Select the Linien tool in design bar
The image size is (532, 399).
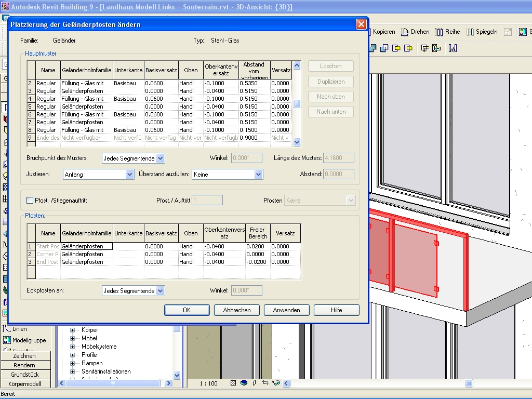click(x=15, y=329)
